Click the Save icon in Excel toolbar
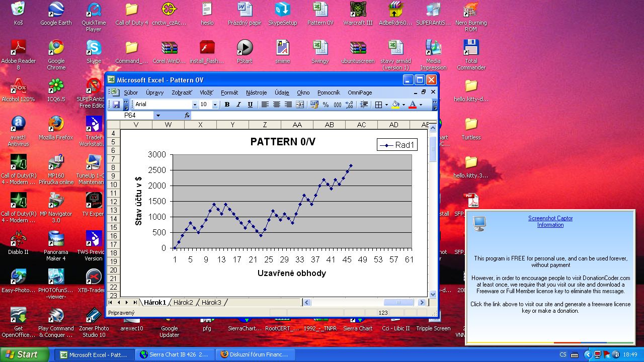The width and height of the screenshot is (644, 362). click(116, 105)
